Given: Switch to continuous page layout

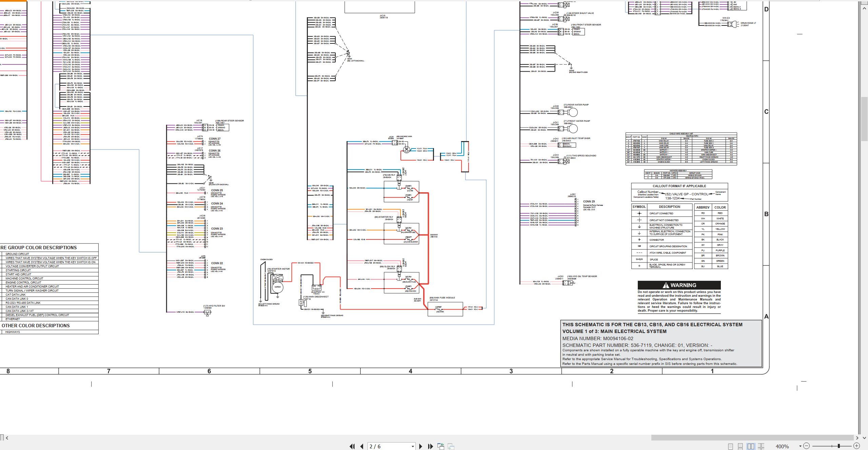Looking at the screenshot, I should pos(741,446).
